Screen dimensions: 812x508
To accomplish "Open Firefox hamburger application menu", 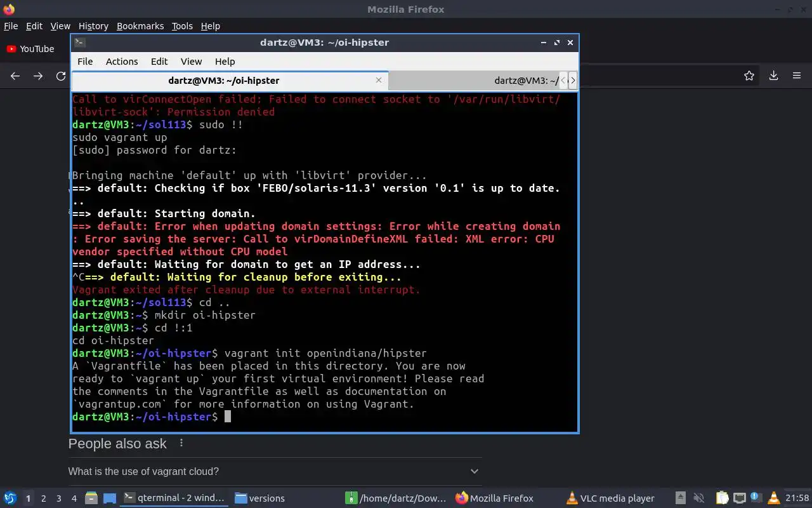I will tap(797, 76).
